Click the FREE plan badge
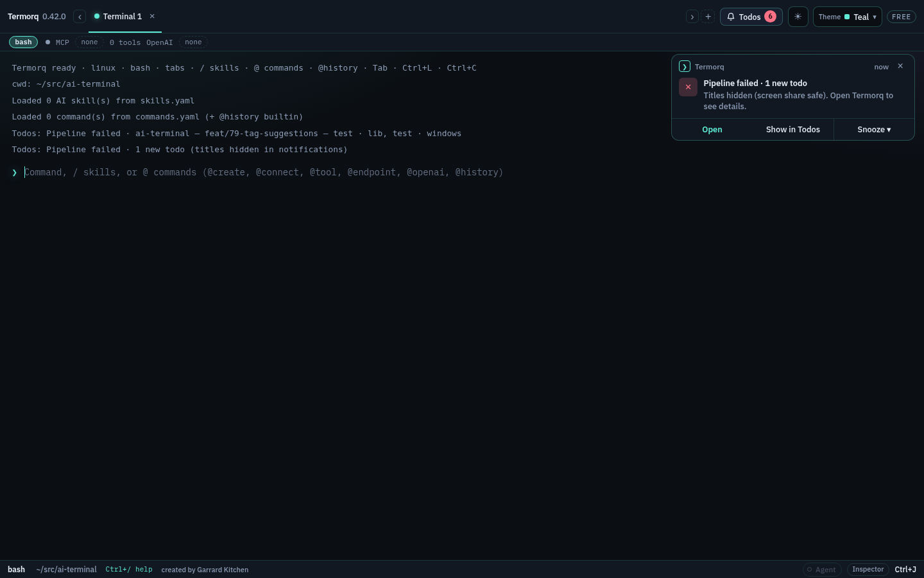The width and height of the screenshot is (924, 578). click(x=901, y=17)
